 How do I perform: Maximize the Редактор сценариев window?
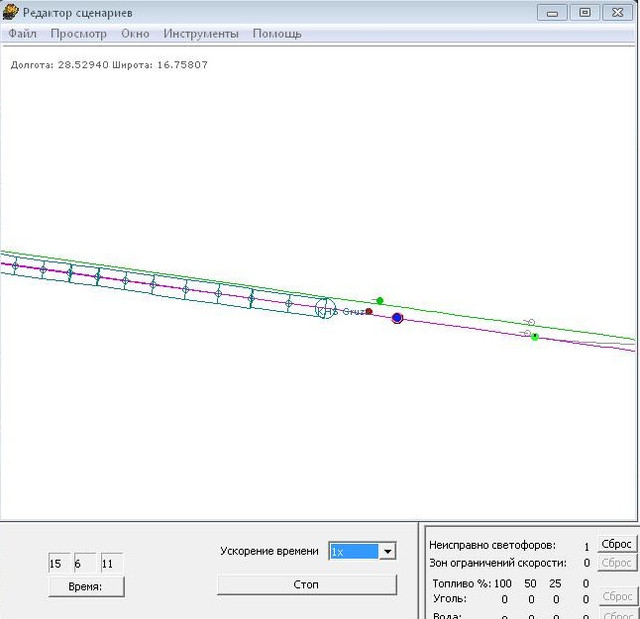[x=584, y=13]
